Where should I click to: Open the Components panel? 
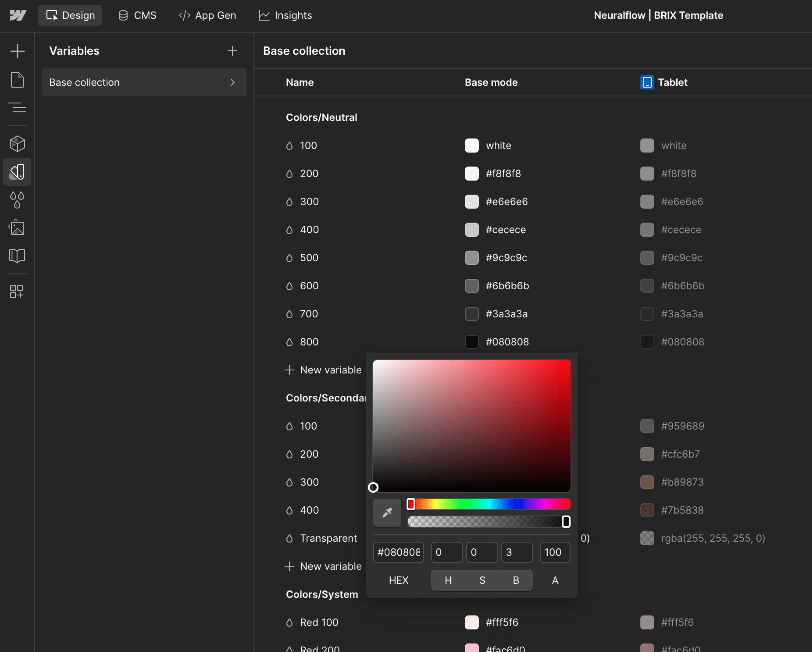point(17,143)
